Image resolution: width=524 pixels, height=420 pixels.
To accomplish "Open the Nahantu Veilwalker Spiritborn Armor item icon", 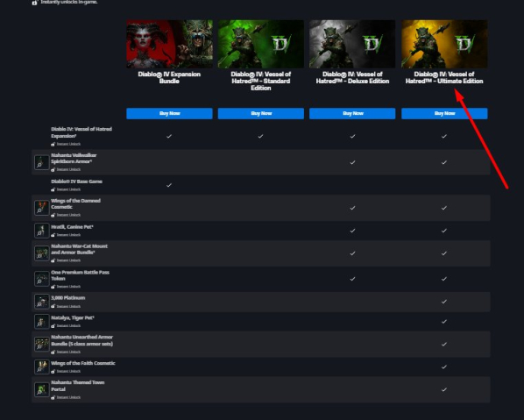I will pyautogui.click(x=42, y=162).
